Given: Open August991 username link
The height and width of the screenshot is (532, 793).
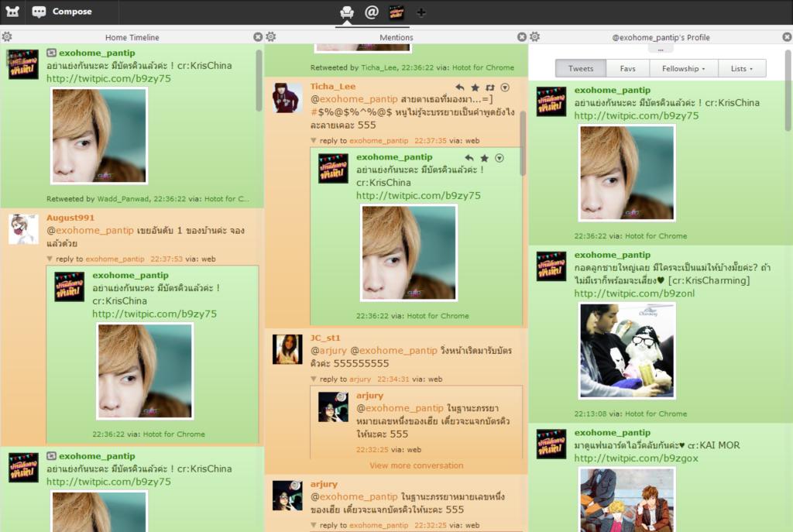Looking at the screenshot, I should point(70,218).
